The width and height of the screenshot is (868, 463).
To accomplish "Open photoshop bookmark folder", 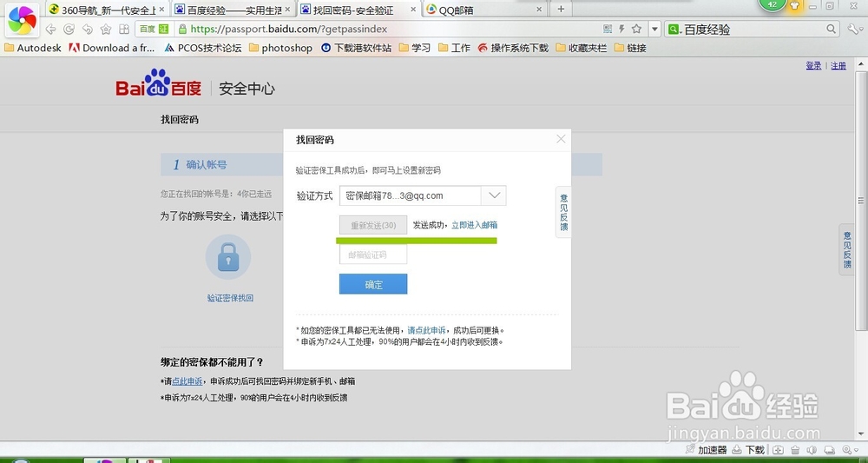I will pyautogui.click(x=280, y=48).
